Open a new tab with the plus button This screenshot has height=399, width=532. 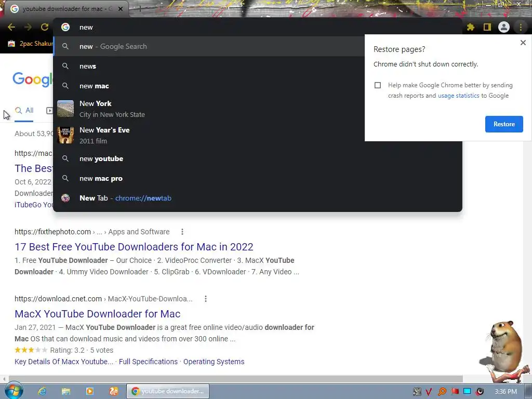pyautogui.click(x=140, y=9)
